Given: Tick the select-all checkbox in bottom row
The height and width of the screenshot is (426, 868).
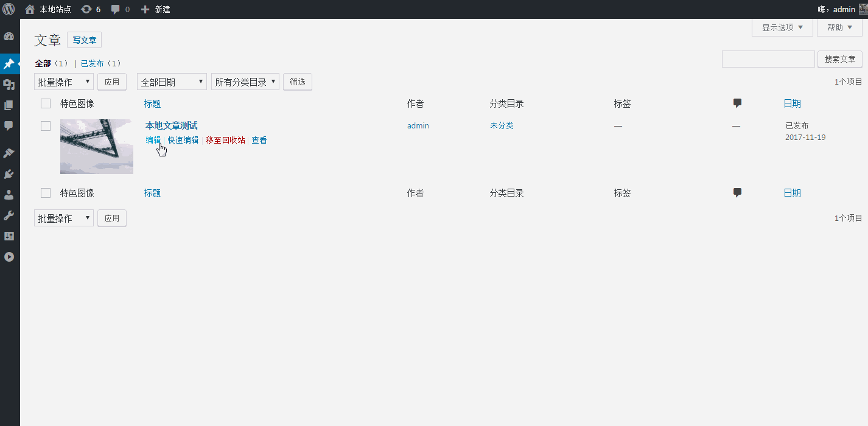Looking at the screenshot, I should 46,192.
